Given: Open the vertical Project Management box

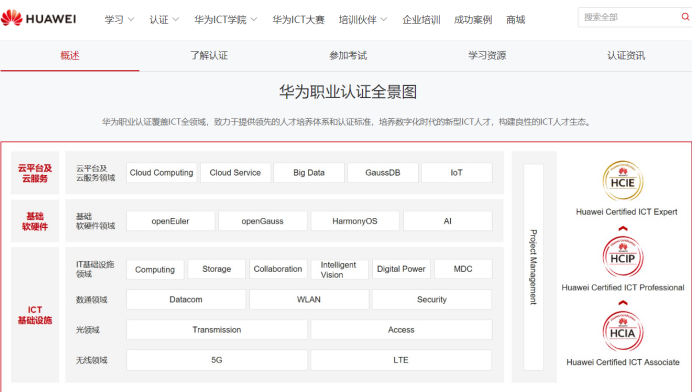Looking at the screenshot, I should 534,267.
